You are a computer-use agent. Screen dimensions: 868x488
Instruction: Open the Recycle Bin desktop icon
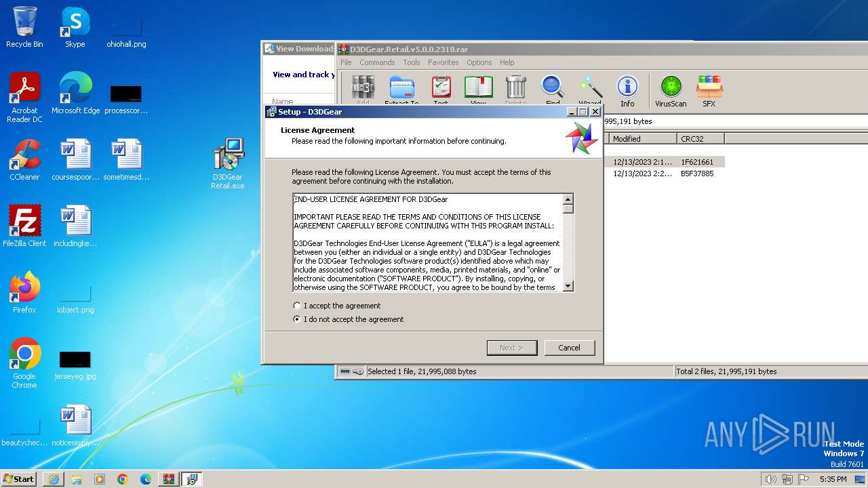(x=24, y=27)
